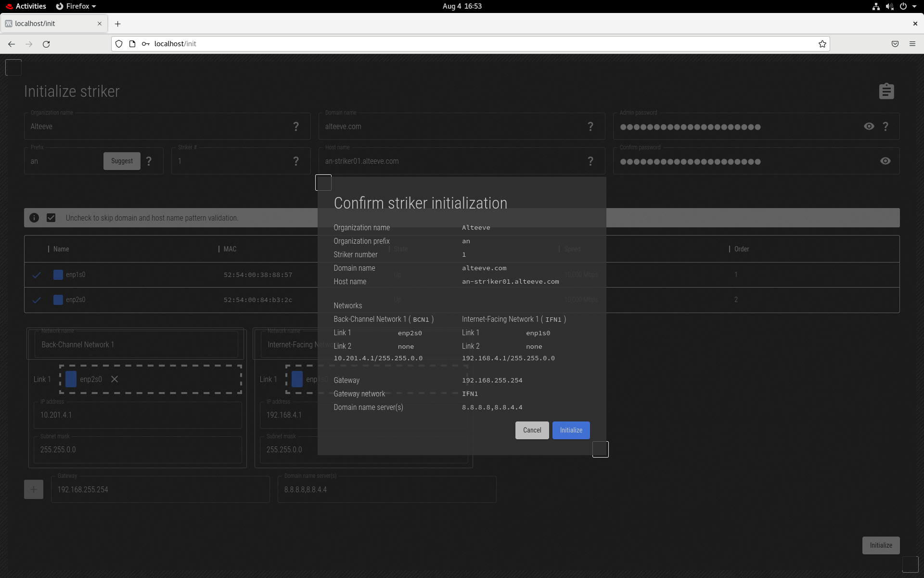Show help for Prefix field
This screenshot has height=578, width=924.
click(x=149, y=161)
